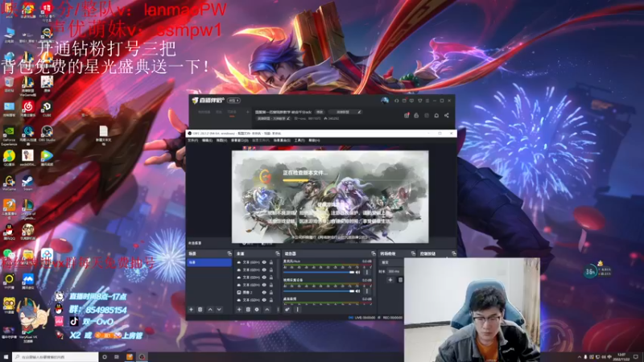The height and width of the screenshot is (362, 644).
Task: Open hamburger menu in 直播伴侣 title bar
Action: (427, 101)
